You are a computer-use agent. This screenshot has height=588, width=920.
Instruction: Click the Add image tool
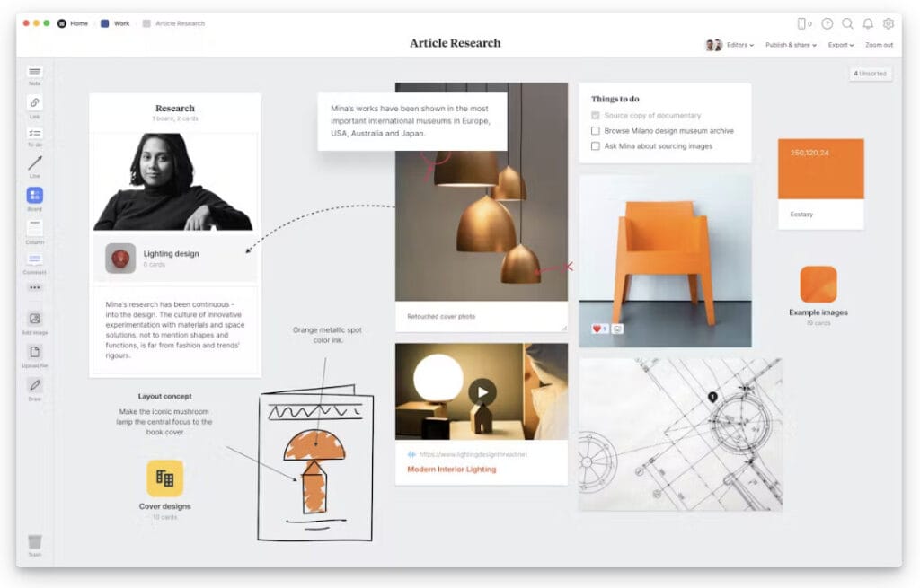(34, 319)
